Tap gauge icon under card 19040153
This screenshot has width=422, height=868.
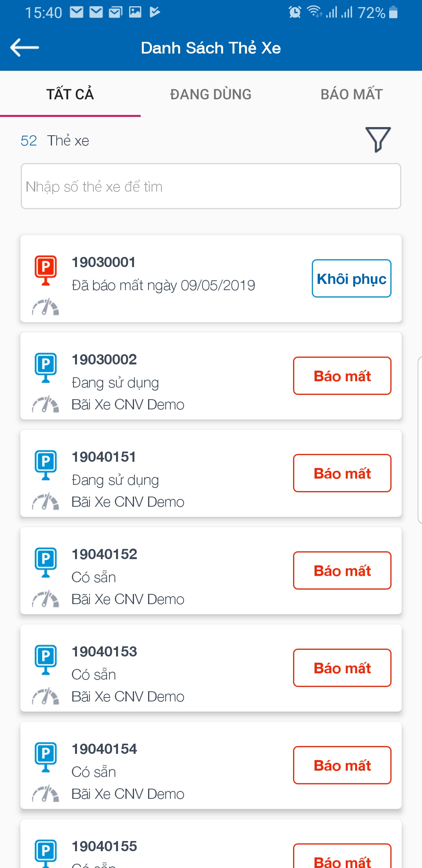click(x=45, y=696)
